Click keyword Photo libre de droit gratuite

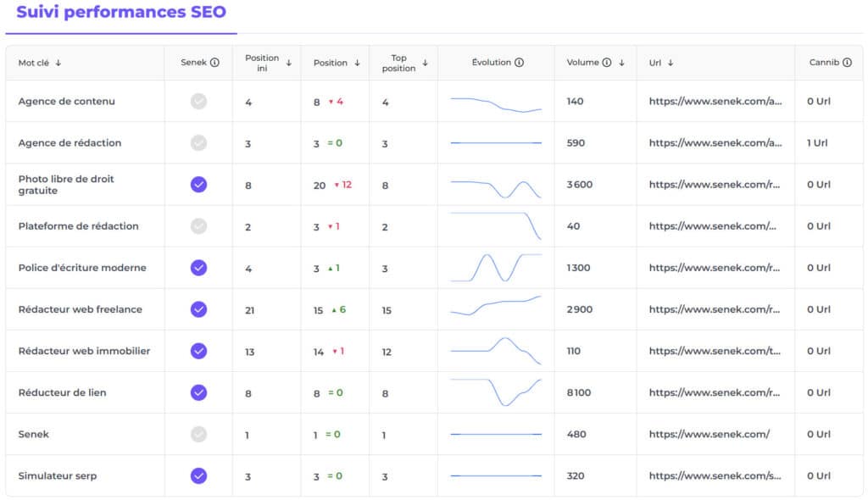(x=66, y=185)
